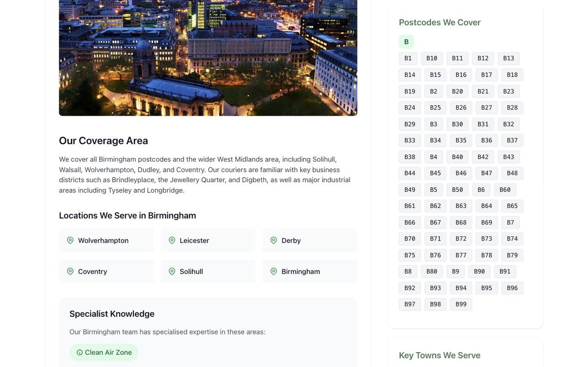Click postcode B69
Screen dimensions: 588x367
pyautogui.click(x=487, y=222)
